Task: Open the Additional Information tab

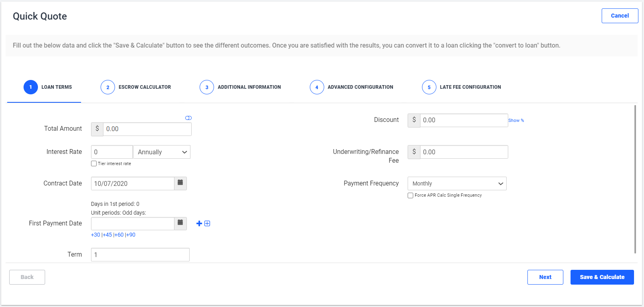Action: (240, 87)
